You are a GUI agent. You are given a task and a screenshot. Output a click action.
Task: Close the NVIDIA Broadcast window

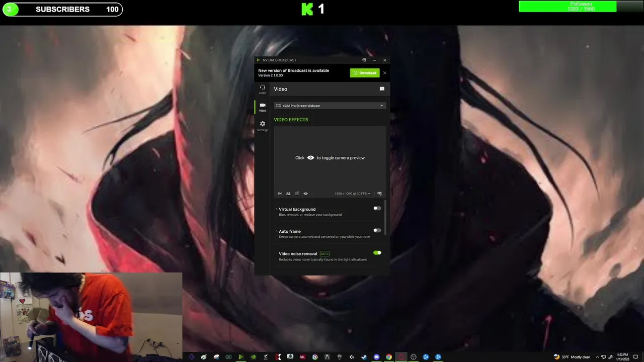tap(385, 60)
